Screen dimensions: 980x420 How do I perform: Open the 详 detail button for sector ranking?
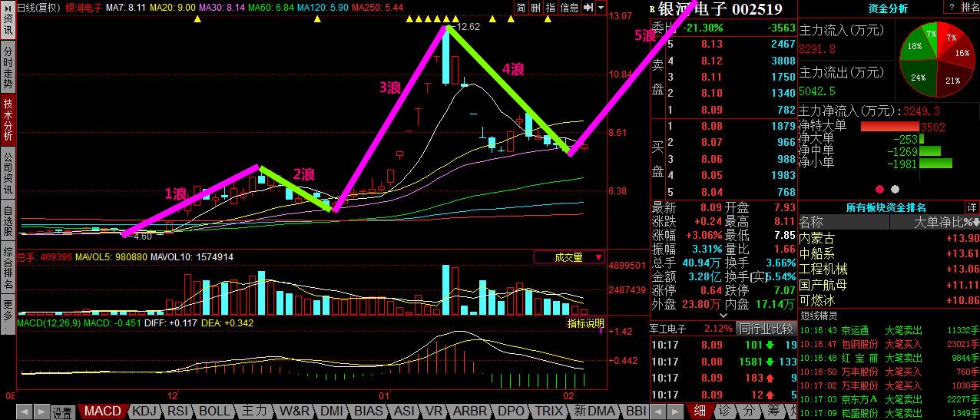(972, 207)
